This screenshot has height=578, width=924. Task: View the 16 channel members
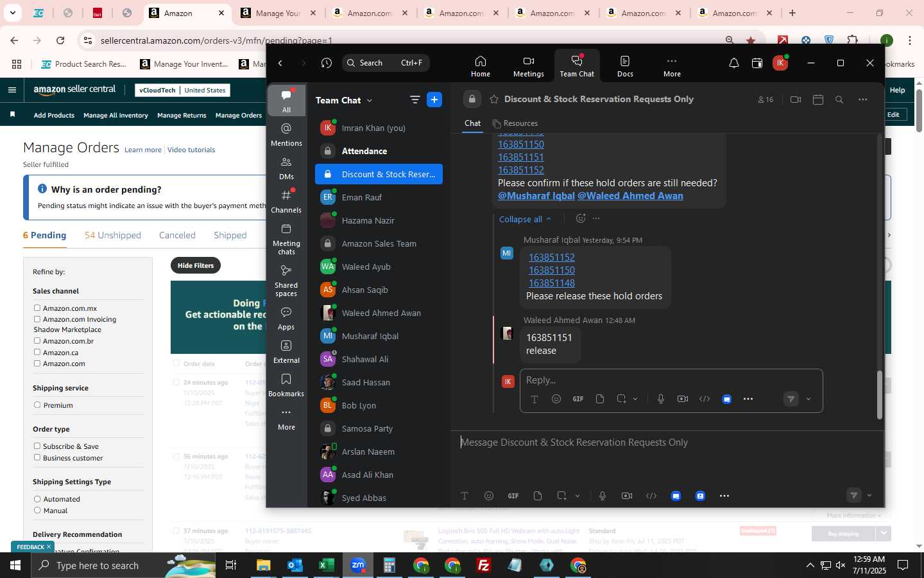pos(766,100)
